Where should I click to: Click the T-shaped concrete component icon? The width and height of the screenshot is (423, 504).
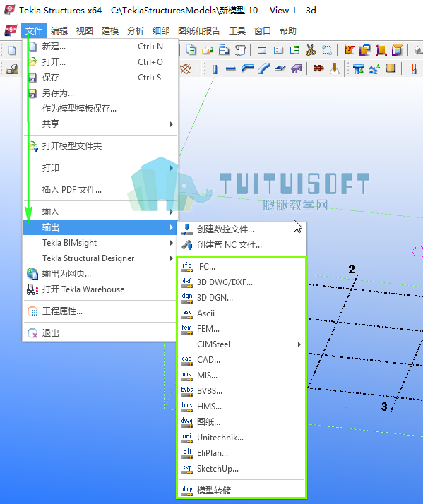point(358,68)
